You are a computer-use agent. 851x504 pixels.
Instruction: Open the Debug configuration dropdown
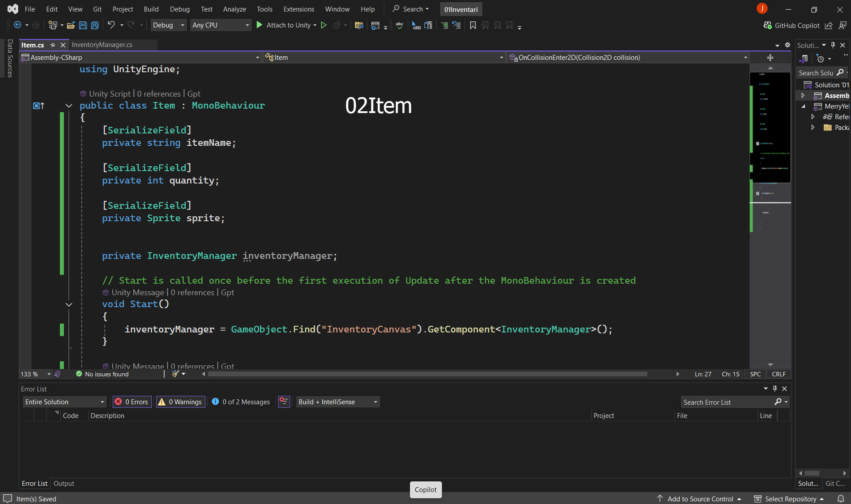click(x=169, y=25)
